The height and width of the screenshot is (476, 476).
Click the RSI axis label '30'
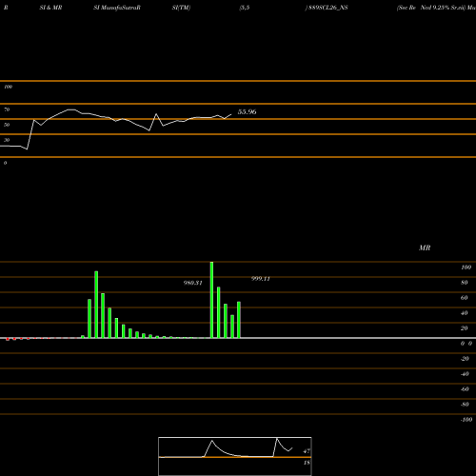[7, 140]
